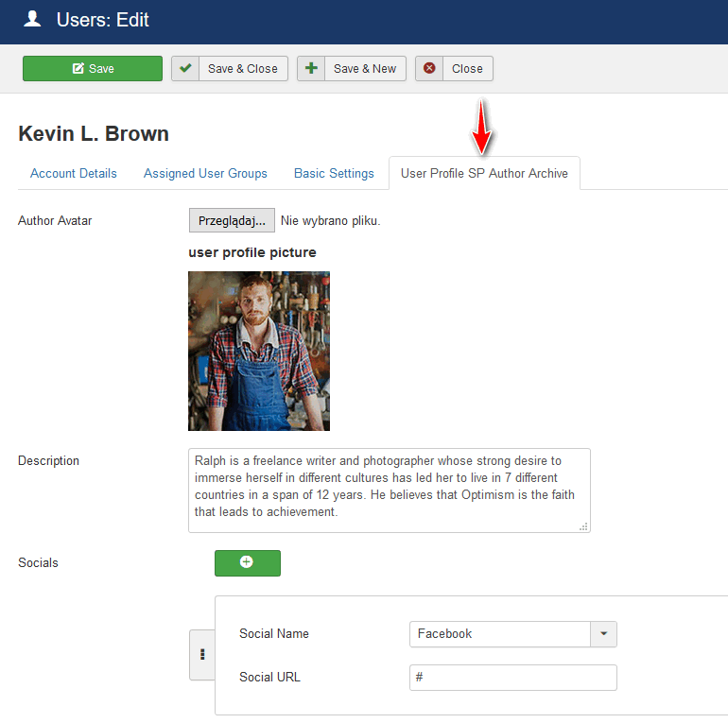Screen dimensions: 728x723
Task: Select the User Profile SP Author Archive tab
Action: [484, 174]
